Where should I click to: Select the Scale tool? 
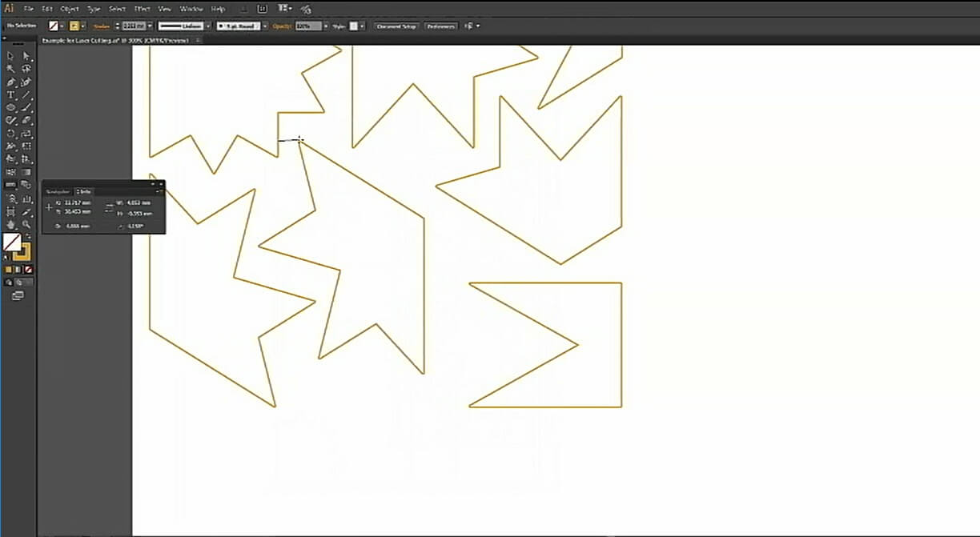click(26, 133)
